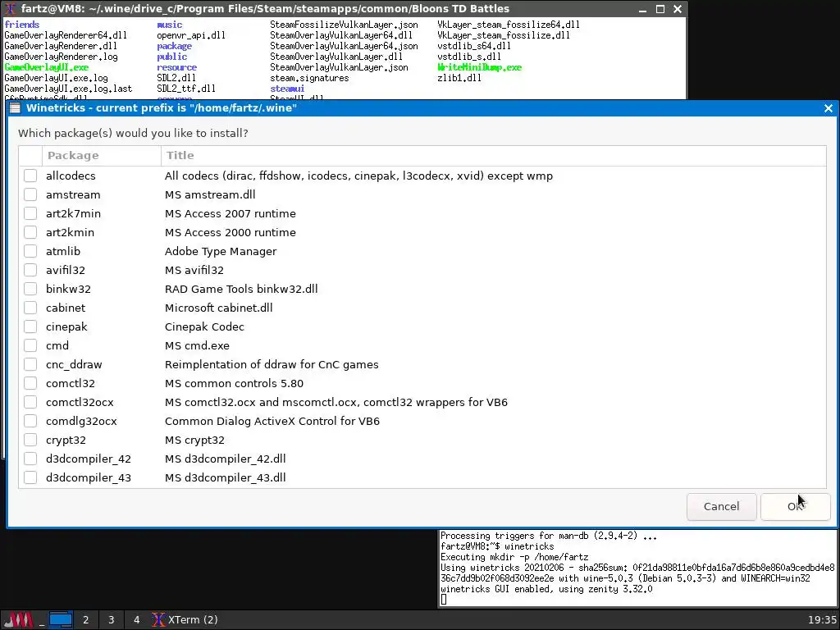Viewport: 840px width, 630px height.
Task: Select 'Reimplentation of ddraw for CnC games' text
Action: point(272,364)
